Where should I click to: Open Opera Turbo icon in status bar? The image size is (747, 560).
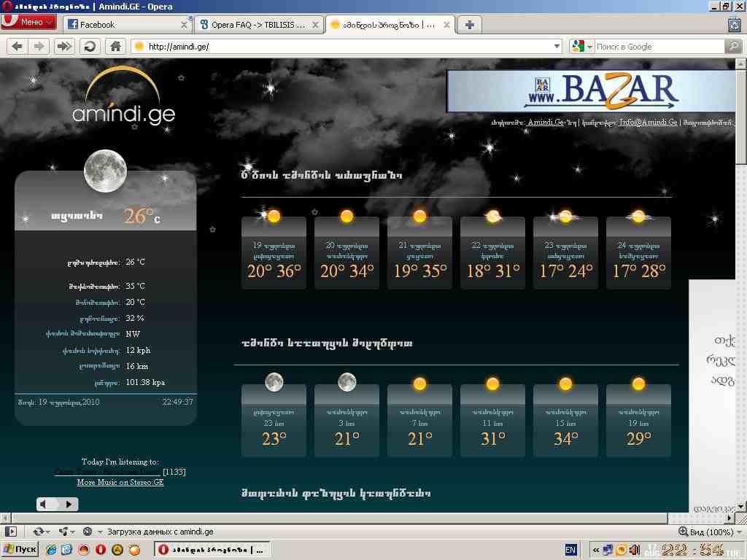tap(88, 532)
